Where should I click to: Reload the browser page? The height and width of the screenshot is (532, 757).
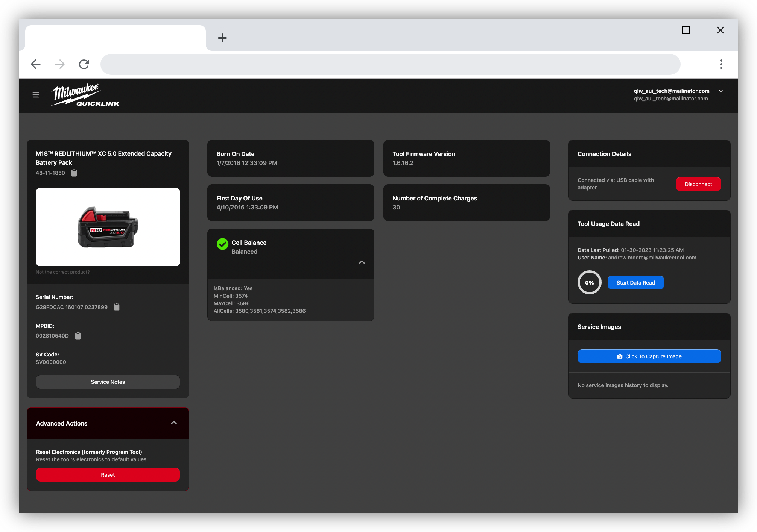[x=84, y=64]
